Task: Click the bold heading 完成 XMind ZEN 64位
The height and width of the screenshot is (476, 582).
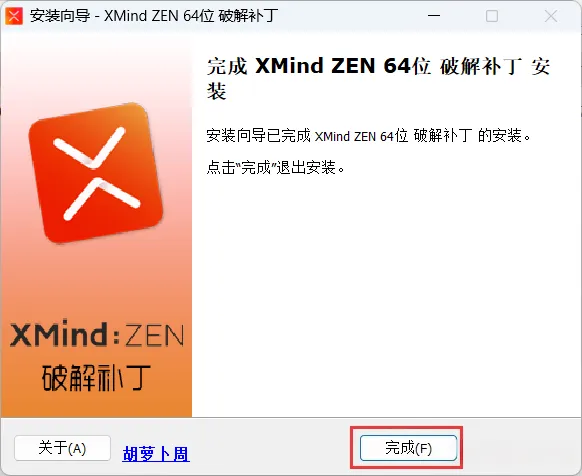Action: click(319, 66)
